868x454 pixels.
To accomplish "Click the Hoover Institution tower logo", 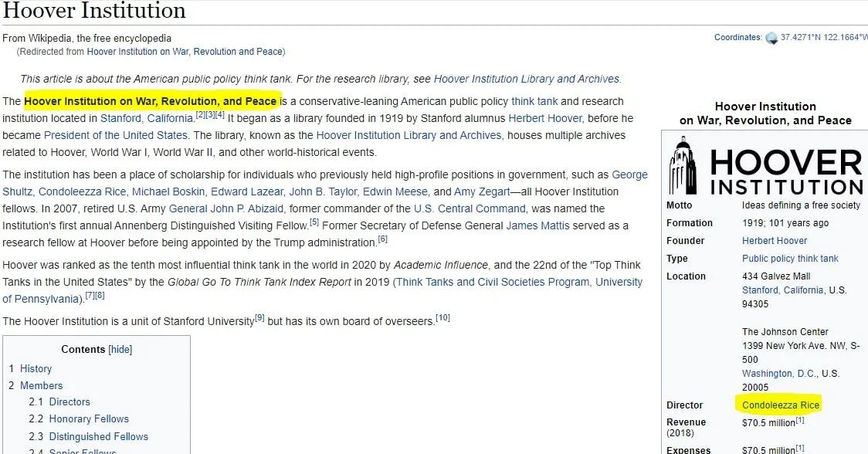I will (683, 167).
